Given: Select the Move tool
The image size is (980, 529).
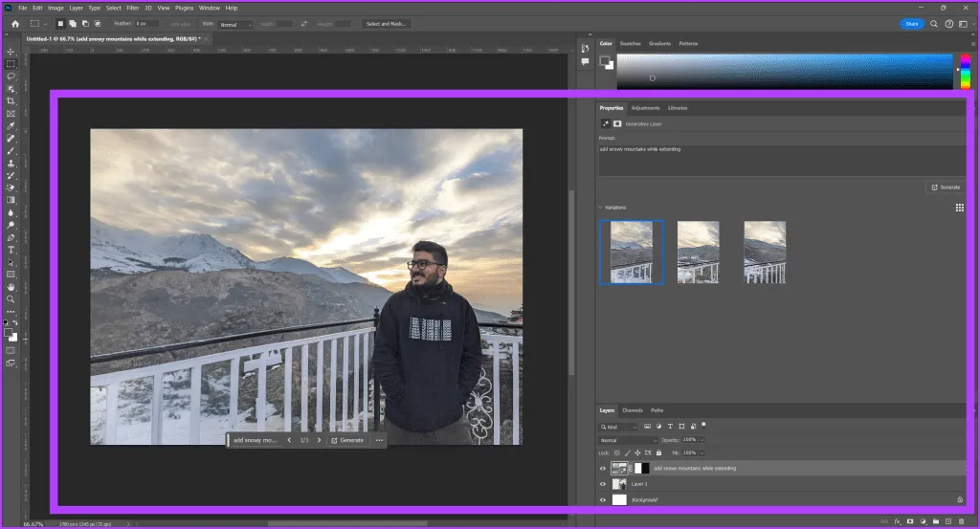Looking at the screenshot, I should 11,51.
